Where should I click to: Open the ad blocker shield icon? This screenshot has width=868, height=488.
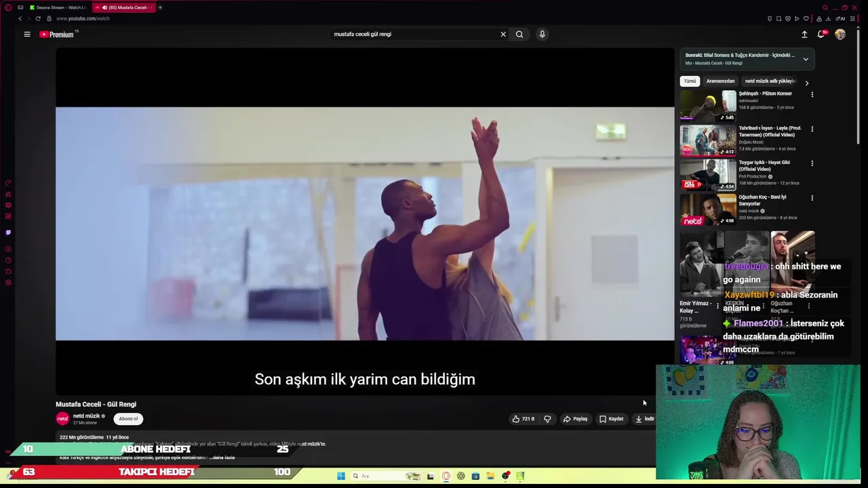coord(788,18)
